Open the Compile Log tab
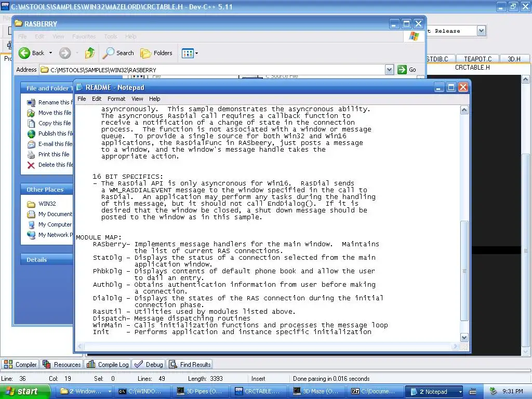The image size is (532, 399). point(108,364)
